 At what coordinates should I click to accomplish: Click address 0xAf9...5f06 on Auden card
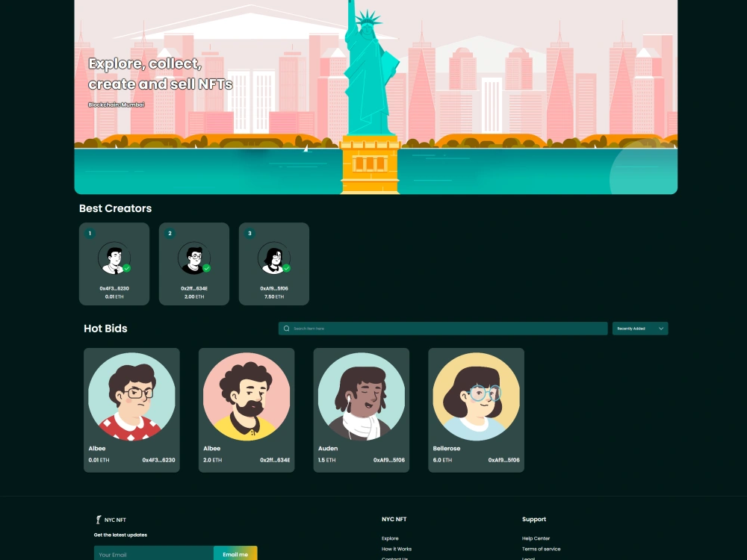(x=389, y=460)
